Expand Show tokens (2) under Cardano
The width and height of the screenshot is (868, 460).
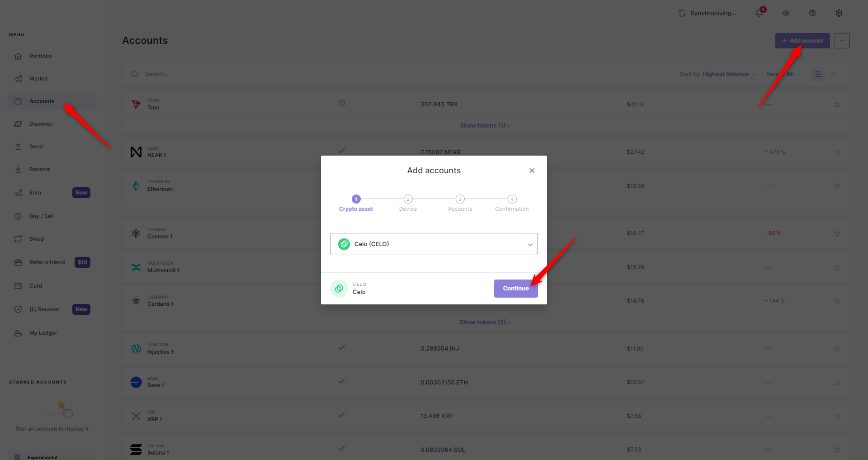click(485, 322)
